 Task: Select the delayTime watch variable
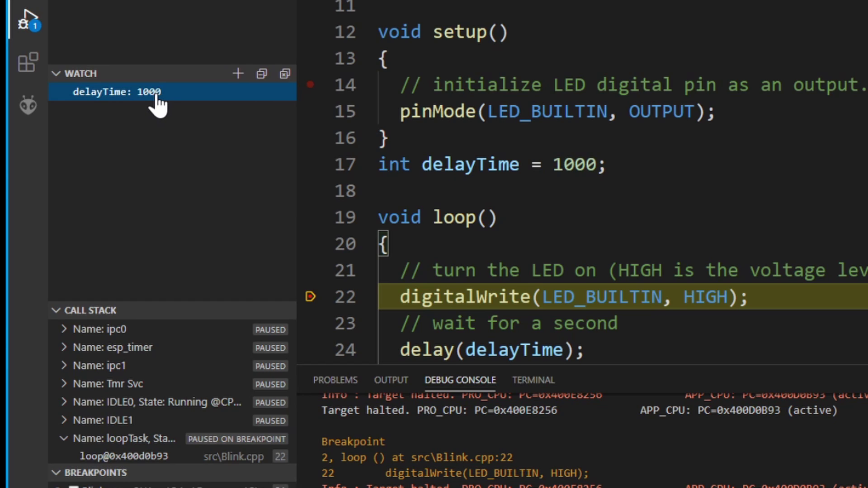coord(116,92)
